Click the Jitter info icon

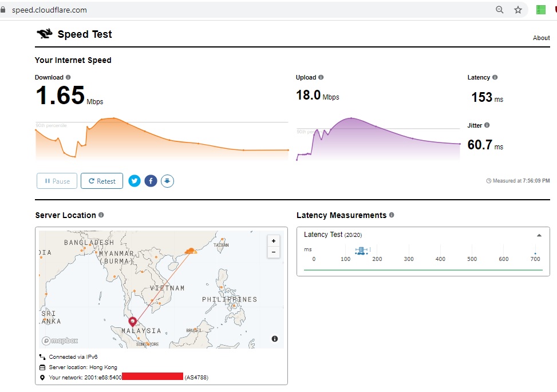point(487,125)
